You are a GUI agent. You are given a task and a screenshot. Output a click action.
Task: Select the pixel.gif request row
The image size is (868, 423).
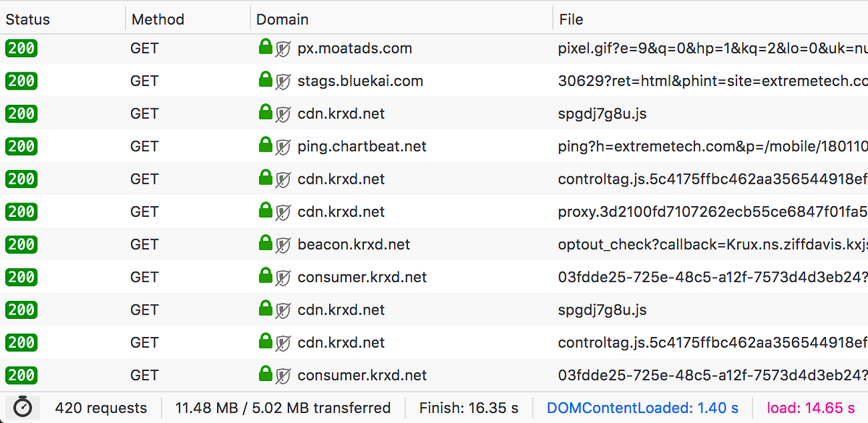[434, 48]
